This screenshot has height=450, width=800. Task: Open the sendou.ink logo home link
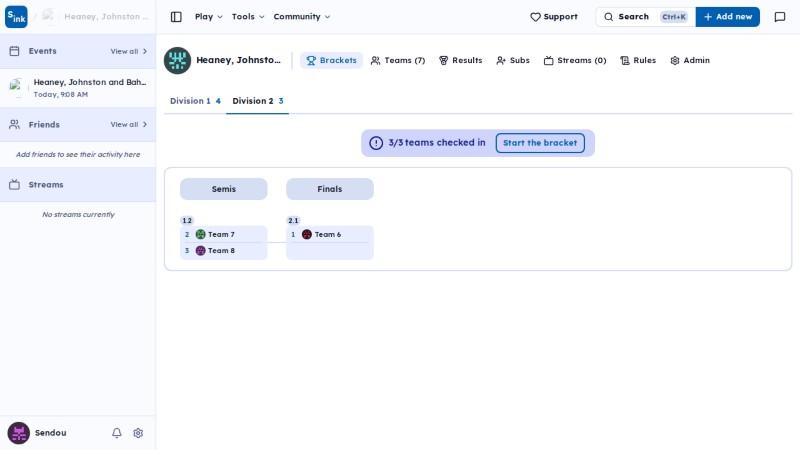(16, 17)
